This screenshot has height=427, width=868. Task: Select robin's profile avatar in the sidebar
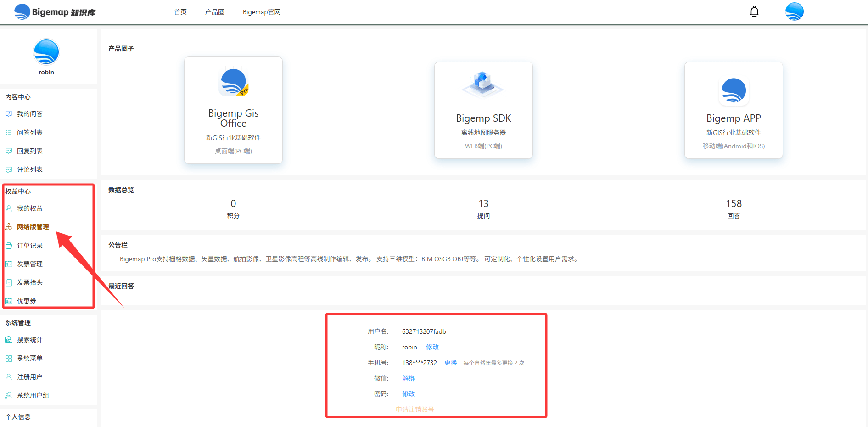click(x=46, y=52)
